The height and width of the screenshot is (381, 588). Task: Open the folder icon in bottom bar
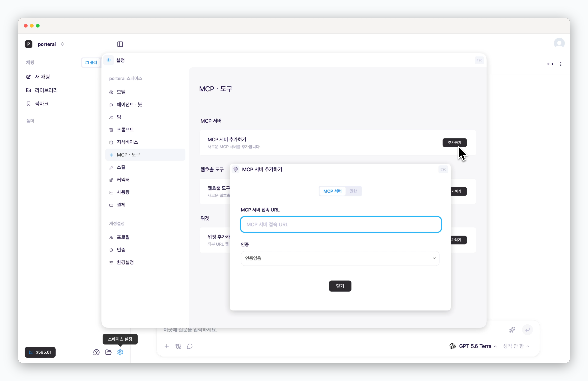point(108,352)
